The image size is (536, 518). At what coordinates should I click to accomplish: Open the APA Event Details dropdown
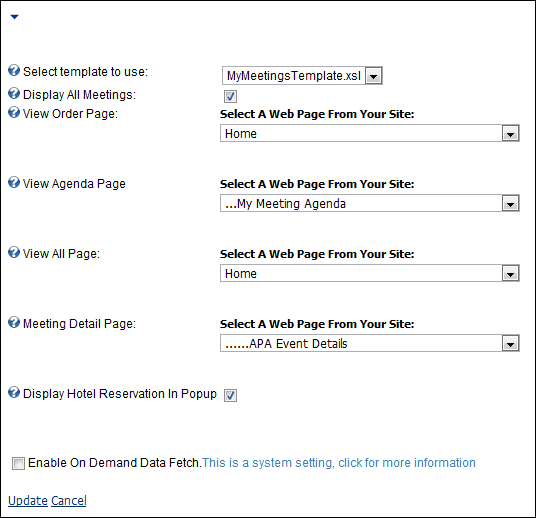pos(370,343)
